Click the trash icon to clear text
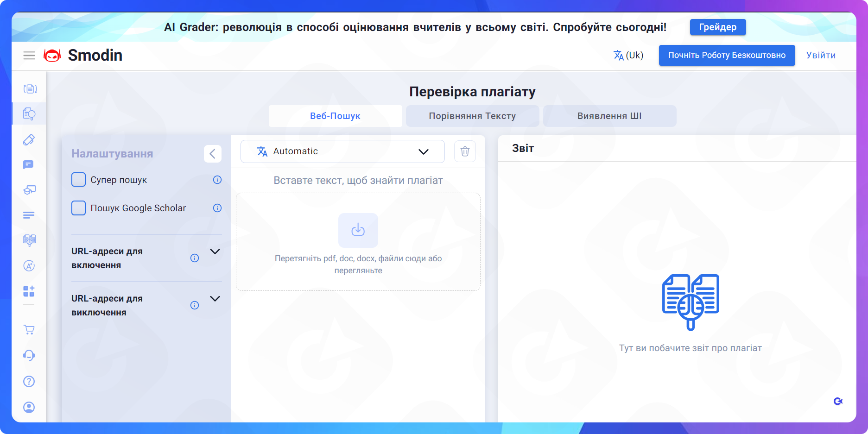This screenshot has height=434, width=868. pos(465,151)
